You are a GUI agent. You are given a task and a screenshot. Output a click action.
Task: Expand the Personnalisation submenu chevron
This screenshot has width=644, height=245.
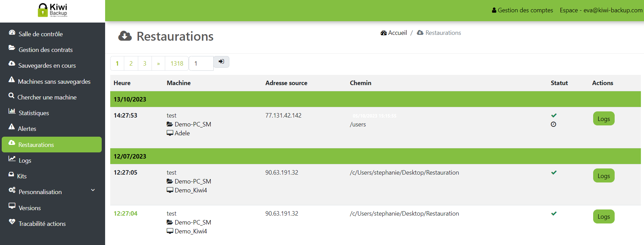(93, 190)
